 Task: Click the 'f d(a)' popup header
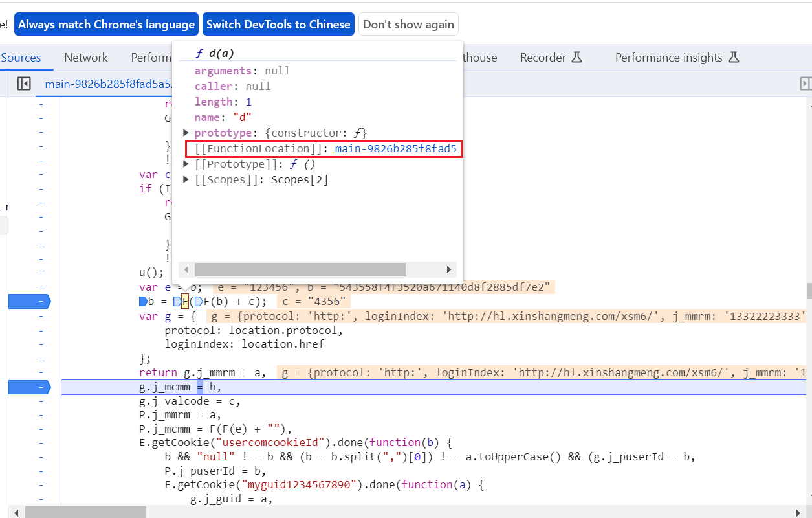[x=214, y=53]
